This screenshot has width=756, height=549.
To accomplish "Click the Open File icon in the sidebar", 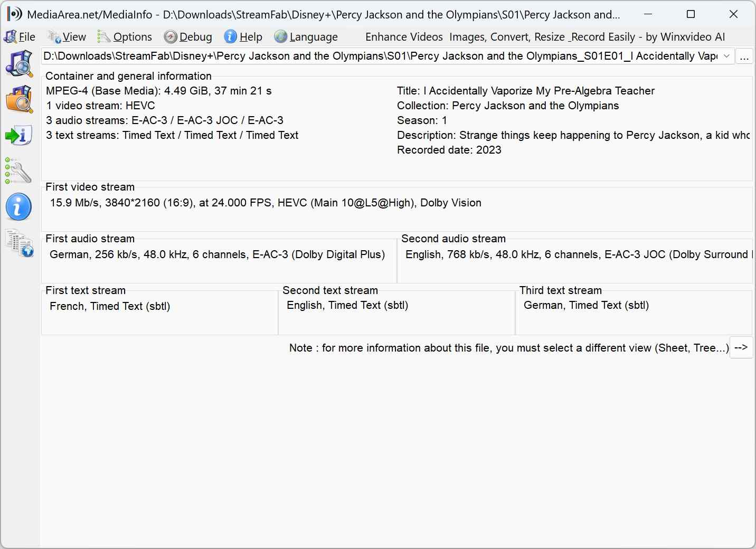I will coord(19,63).
